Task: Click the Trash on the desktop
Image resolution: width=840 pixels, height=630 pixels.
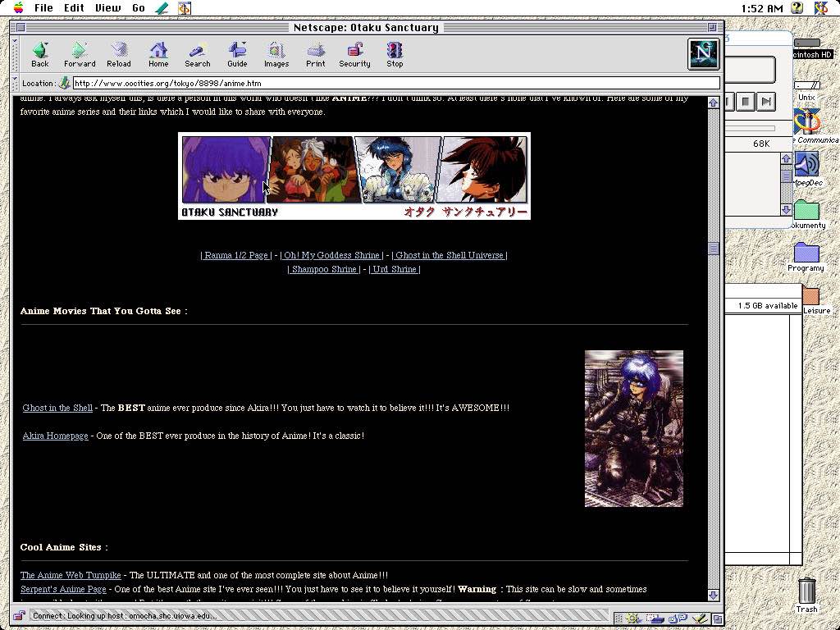Action: 807,595
